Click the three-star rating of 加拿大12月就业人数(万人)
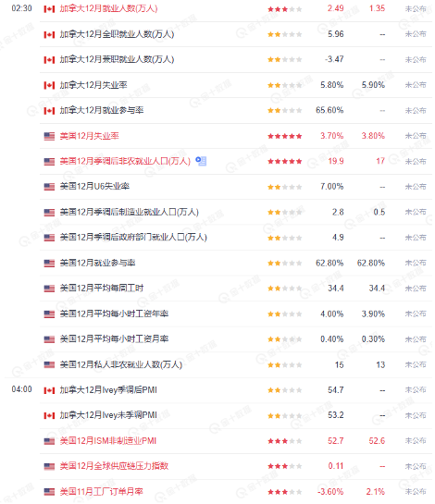This screenshot has width=435, height=504. pos(285,9)
